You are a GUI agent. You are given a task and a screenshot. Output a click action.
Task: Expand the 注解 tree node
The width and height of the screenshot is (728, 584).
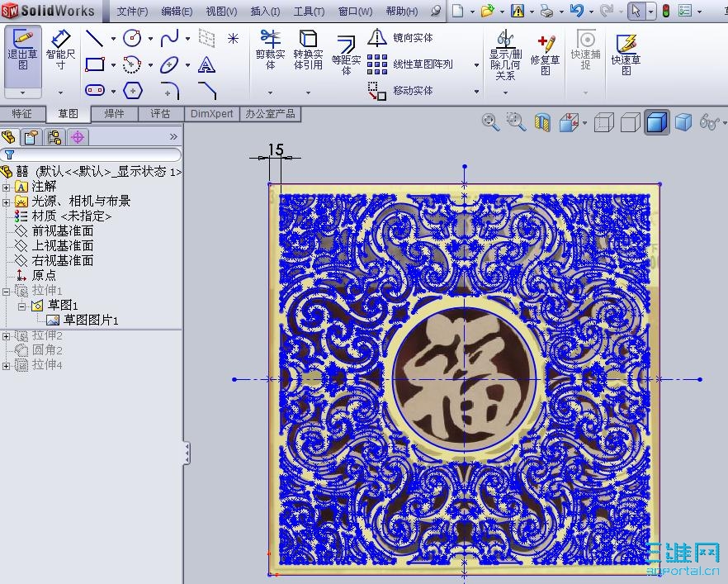click(x=6, y=188)
